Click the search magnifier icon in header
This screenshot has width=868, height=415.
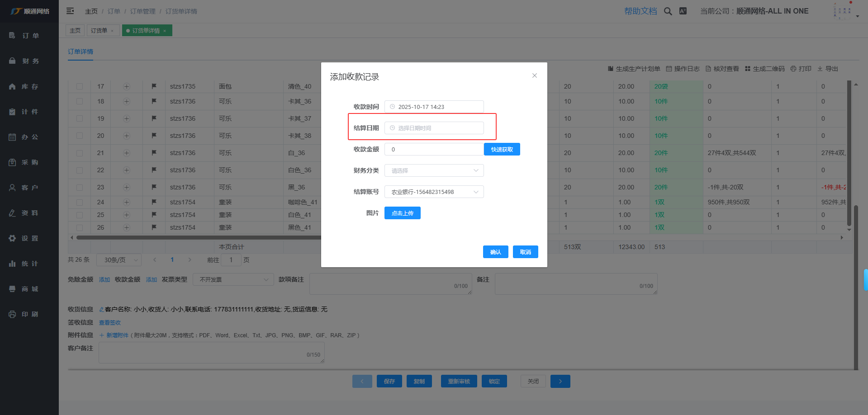click(x=668, y=11)
